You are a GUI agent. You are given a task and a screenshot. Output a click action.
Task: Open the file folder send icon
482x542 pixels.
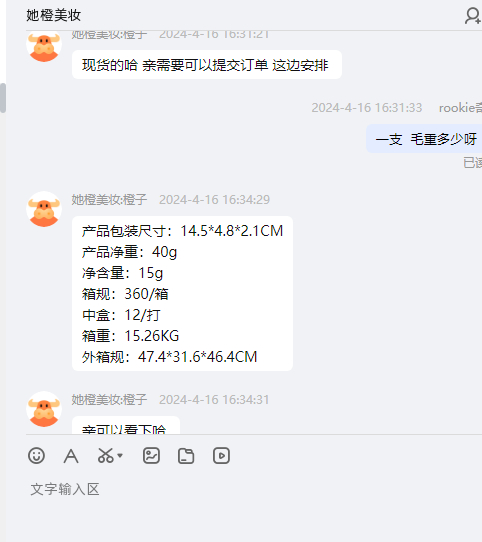[186, 456]
